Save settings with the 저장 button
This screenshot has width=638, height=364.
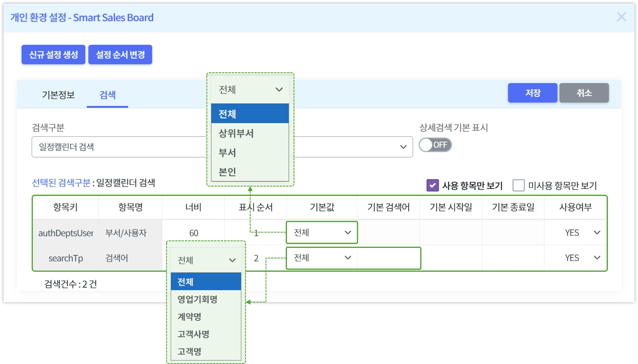(532, 93)
